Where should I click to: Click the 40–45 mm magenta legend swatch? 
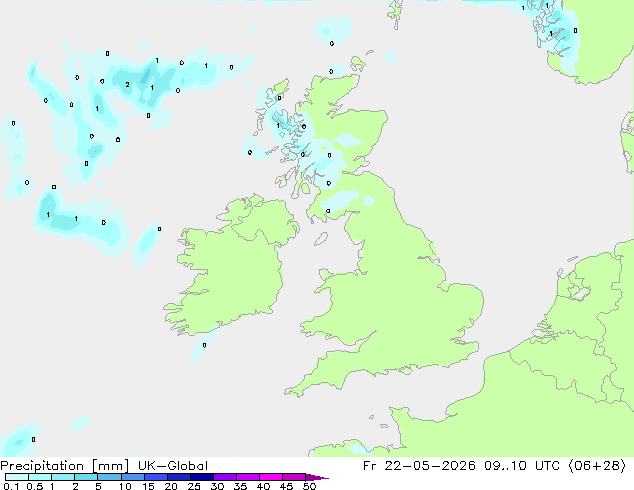coord(271,477)
